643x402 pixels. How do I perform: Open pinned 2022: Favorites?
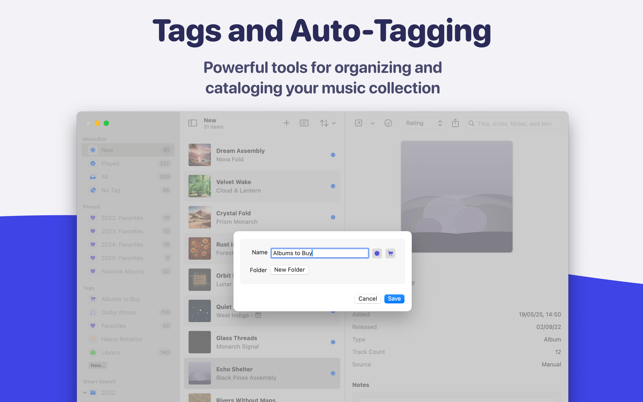128,218
